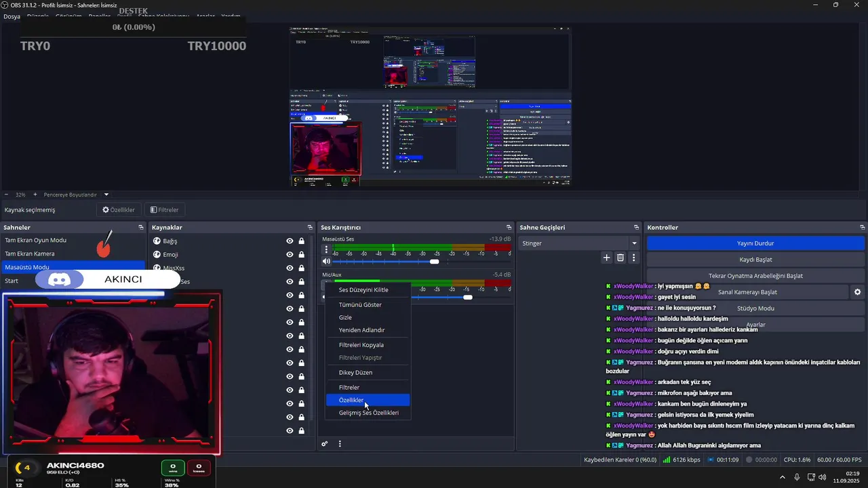Zoom in the preview with plus
Image resolution: width=868 pixels, height=488 pixels.
pos(34,195)
